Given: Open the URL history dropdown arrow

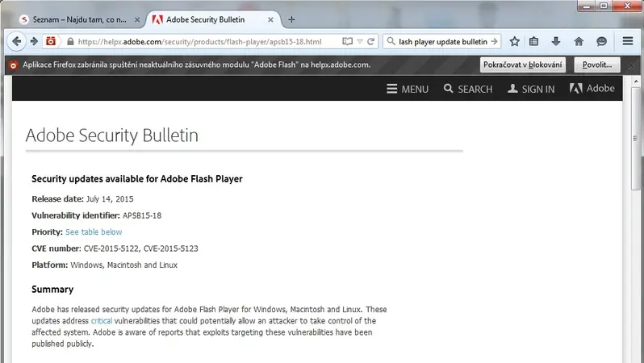Looking at the screenshot, I should pyautogui.click(x=360, y=41).
